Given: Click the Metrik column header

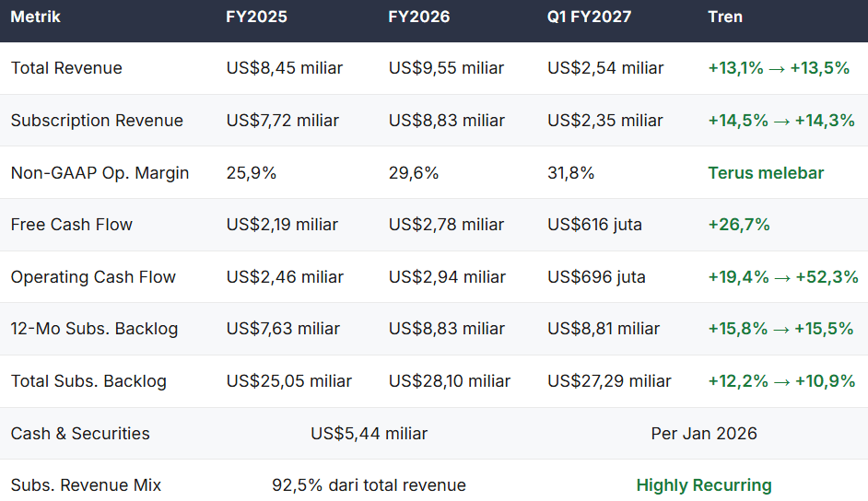Looking at the screenshot, I should (35, 17).
